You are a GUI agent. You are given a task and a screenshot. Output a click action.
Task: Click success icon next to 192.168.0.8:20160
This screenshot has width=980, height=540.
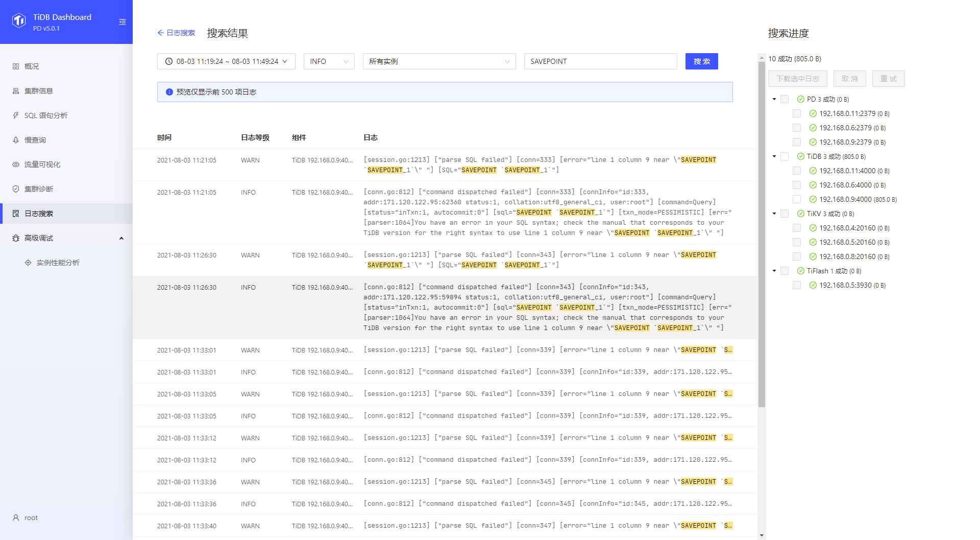coord(813,256)
